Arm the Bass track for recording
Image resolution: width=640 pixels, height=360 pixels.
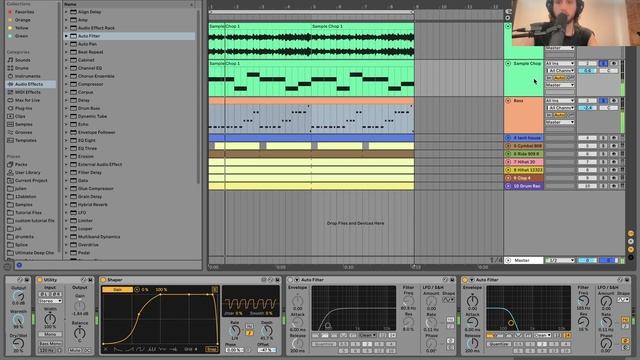[x=613, y=100]
